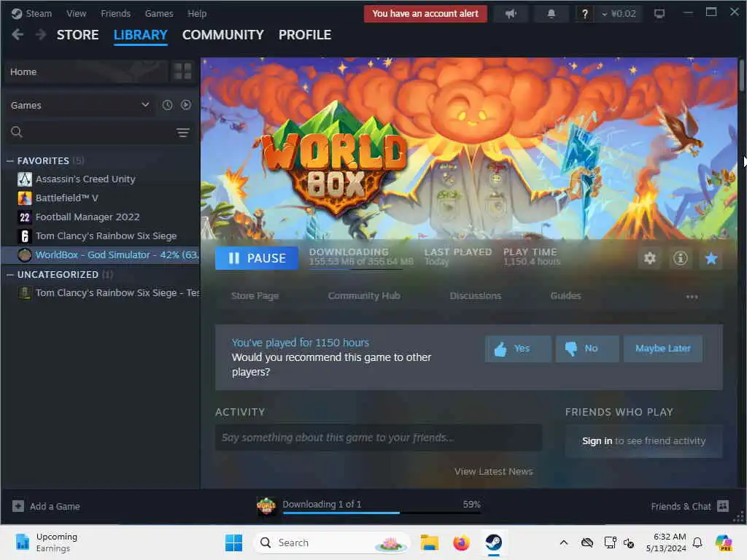Sort by recent activity clock icon
Screen dimensions: 747x560
[x=167, y=105]
